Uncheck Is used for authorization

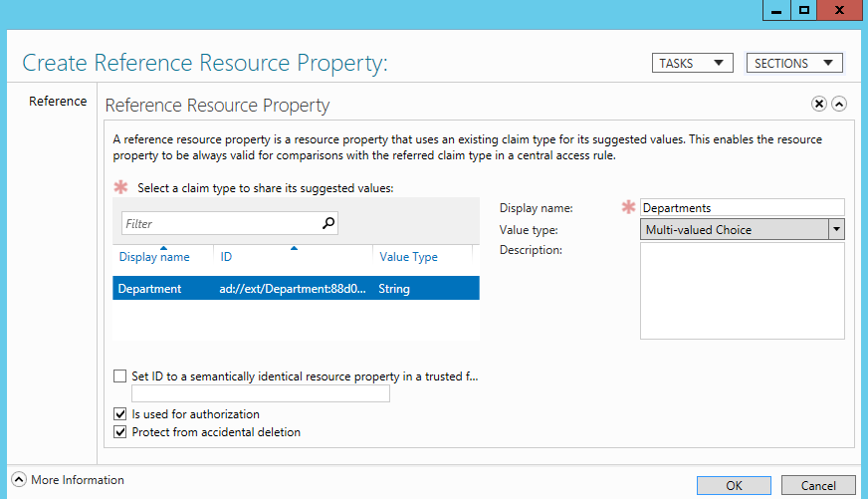120,413
